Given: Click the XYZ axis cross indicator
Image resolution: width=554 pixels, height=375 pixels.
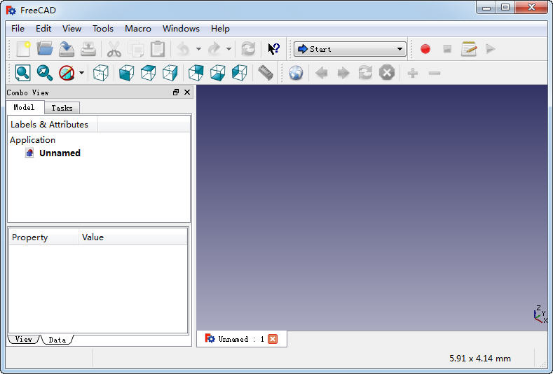Looking at the screenshot, I should click(x=540, y=314).
